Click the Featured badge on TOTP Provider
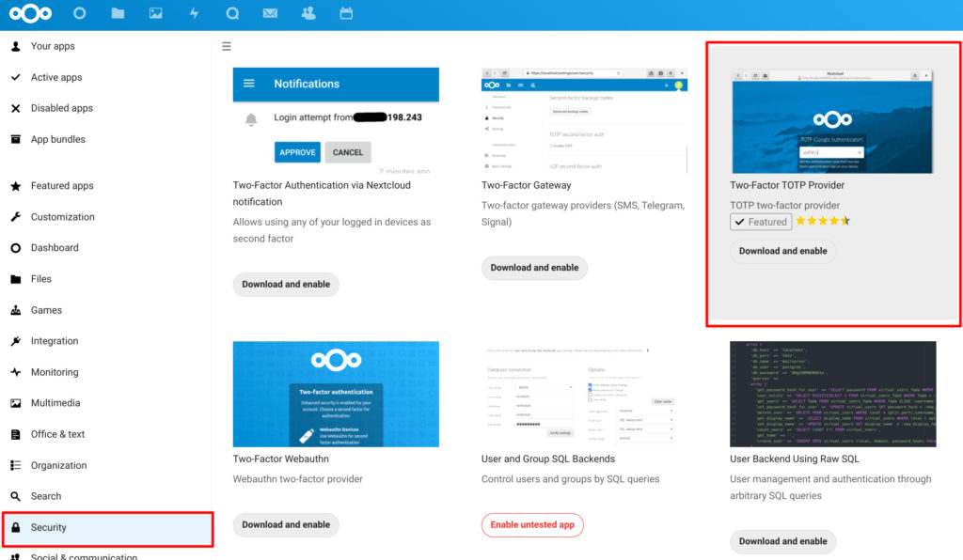The image size is (963, 560). click(760, 222)
